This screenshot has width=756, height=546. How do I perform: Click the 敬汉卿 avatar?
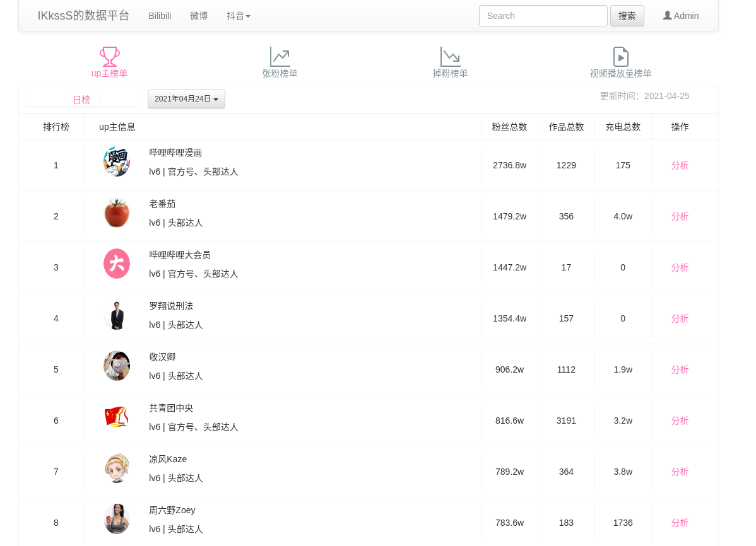(117, 366)
